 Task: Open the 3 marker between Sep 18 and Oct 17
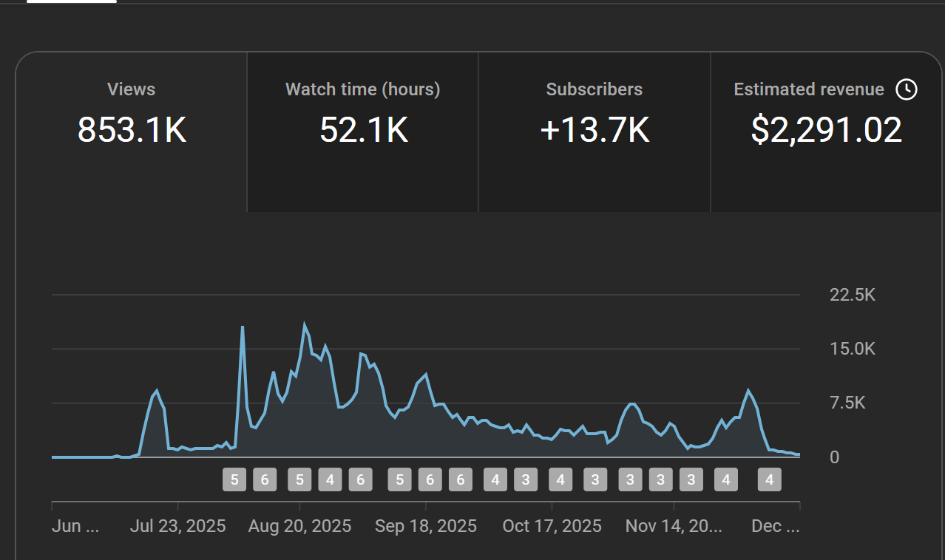click(526, 479)
